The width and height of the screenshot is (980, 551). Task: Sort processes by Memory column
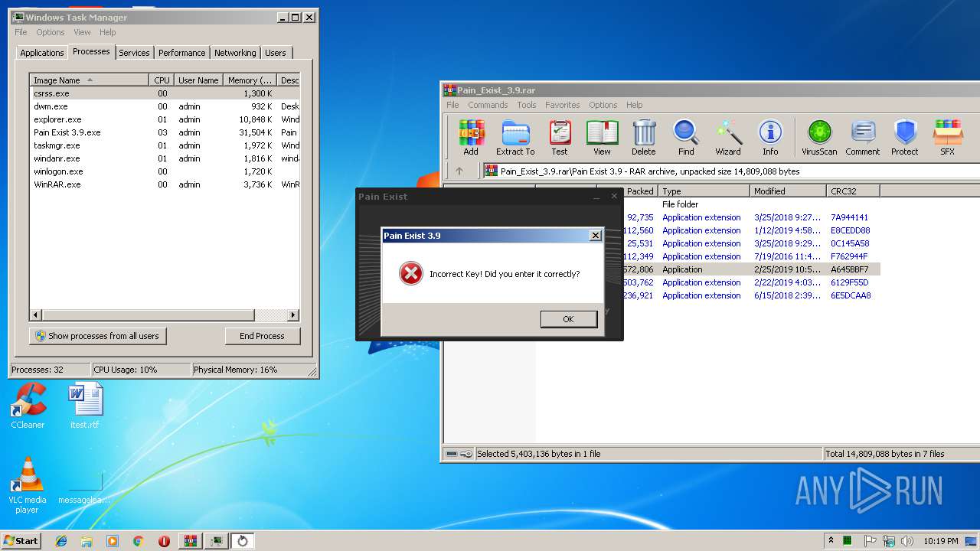(250, 80)
